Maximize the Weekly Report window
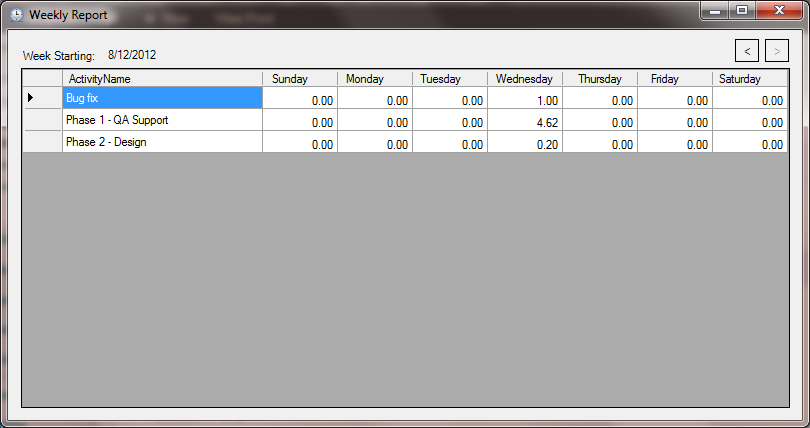Image resolution: width=810 pixels, height=428 pixels. (742, 10)
